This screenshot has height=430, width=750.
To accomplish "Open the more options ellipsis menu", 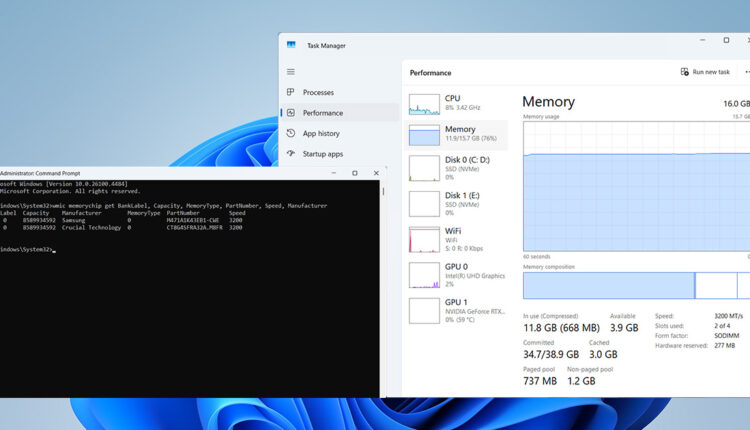I will (x=746, y=72).
